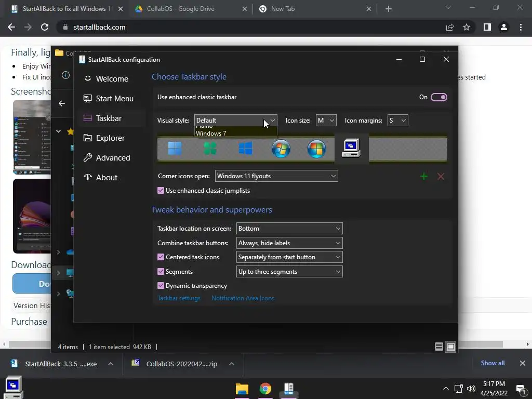Reload the startallback.com page

(x=45, y=27)
